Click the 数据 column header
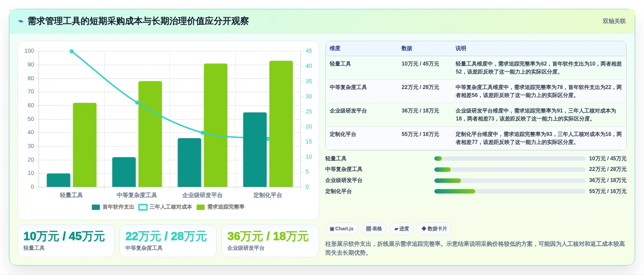The width and height of the screenshot is (644, 275). [407, 49]
